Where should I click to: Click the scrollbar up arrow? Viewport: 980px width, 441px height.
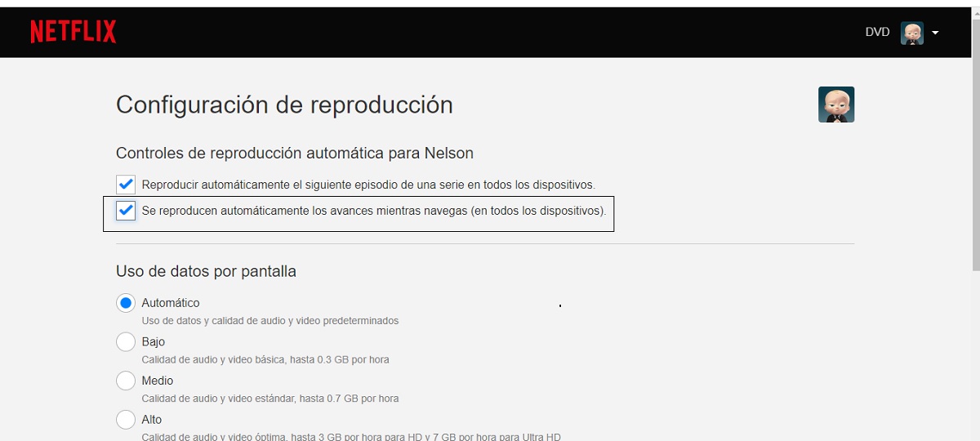tap(973, 13)
